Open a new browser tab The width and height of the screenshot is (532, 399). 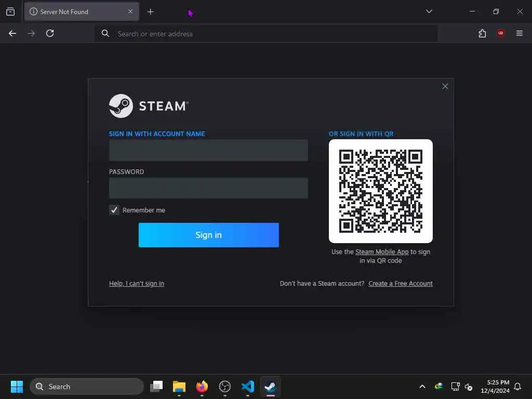click(150, 12)
